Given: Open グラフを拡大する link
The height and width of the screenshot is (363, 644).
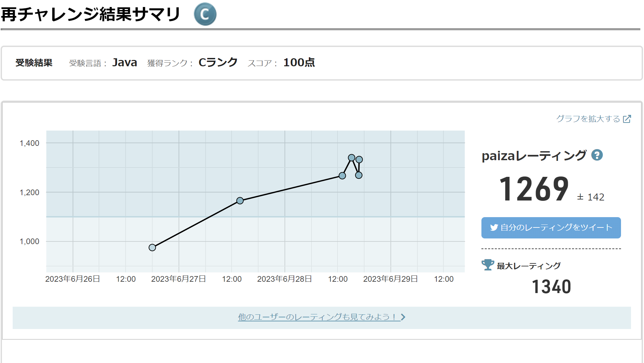Looking at the screenshot, I should point(588,119).
